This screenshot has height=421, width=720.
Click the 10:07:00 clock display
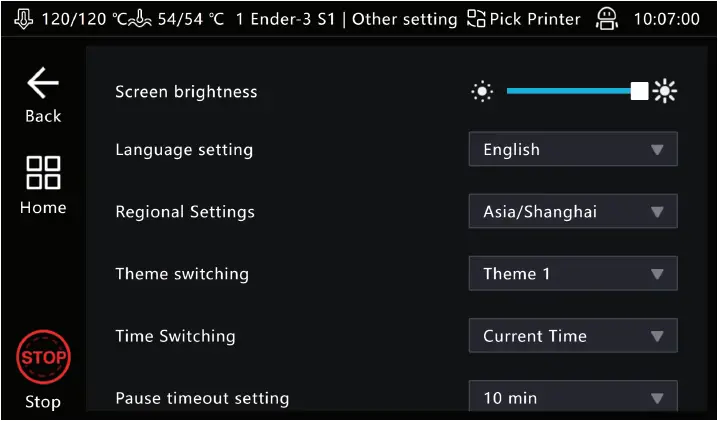[x=667, y=19]
